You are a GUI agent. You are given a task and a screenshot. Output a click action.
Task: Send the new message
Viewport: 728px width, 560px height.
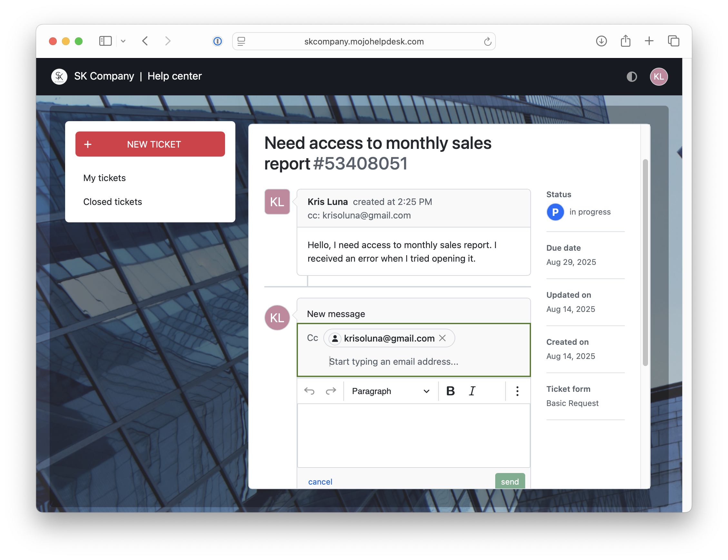click(509, 481)
